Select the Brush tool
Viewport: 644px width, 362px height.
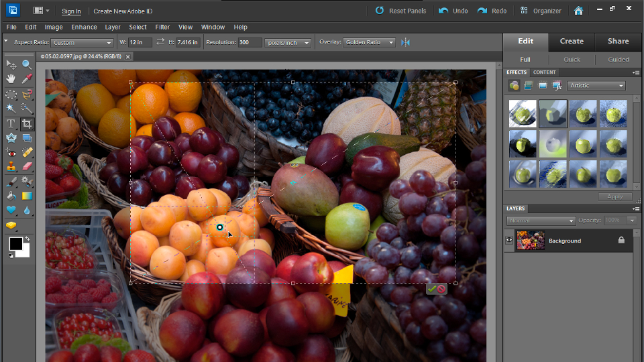[x=11, y=182]
